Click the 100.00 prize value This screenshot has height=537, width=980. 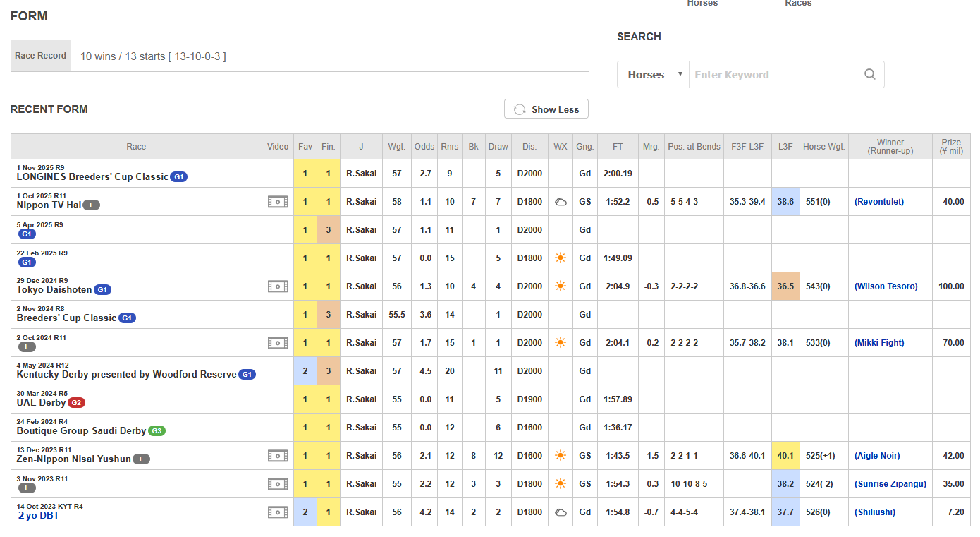point(951,286)
